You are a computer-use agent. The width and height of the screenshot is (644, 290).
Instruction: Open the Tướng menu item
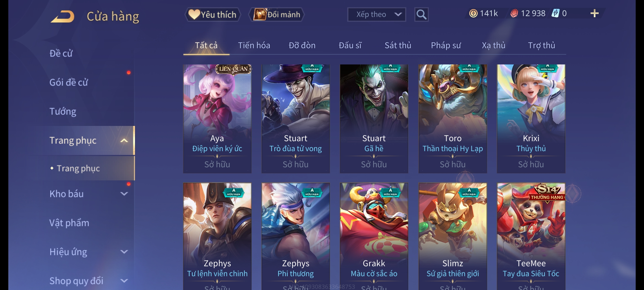coord(63,111)
